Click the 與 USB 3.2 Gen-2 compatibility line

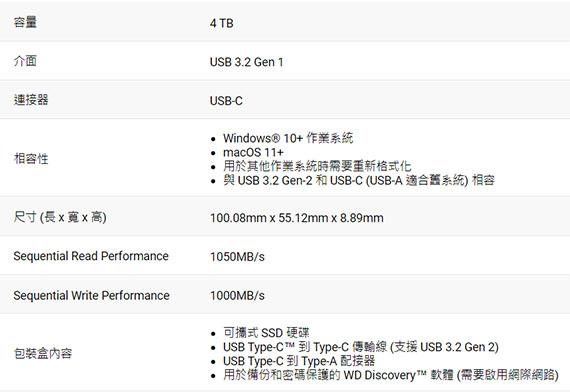(359, 180)
